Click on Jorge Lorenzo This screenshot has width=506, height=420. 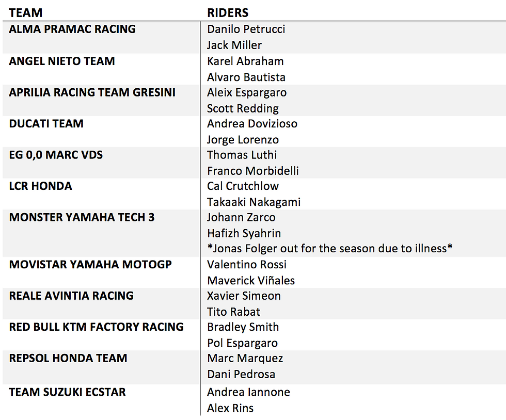pyautogui.click(x=243, y=140)
